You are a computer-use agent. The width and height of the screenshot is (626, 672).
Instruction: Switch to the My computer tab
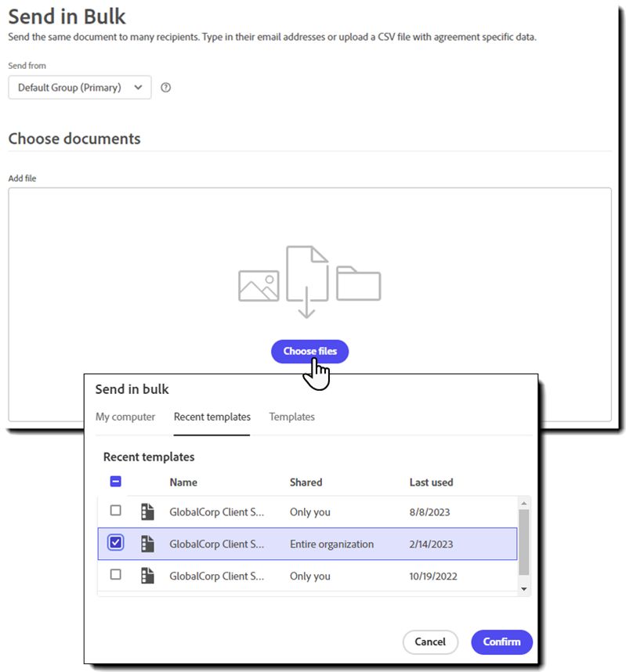125,417
